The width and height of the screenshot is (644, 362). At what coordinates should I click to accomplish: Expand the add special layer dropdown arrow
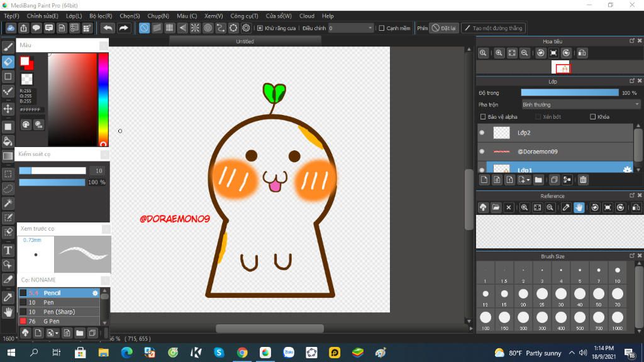[528, 180]
